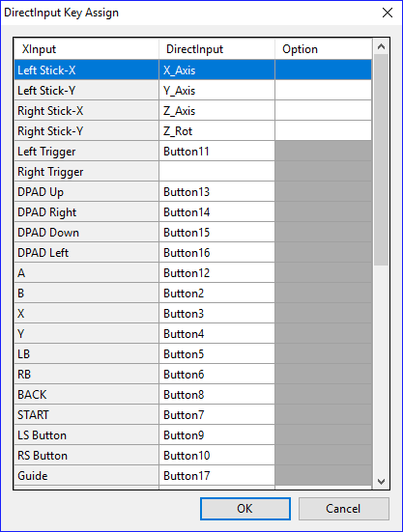Click the scrollbar down arrow

[382, 482]
